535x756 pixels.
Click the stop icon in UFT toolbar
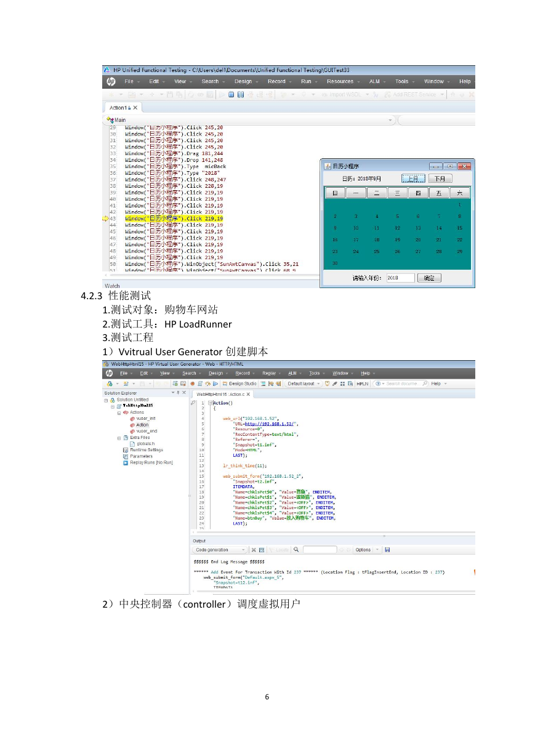point(231,95)
